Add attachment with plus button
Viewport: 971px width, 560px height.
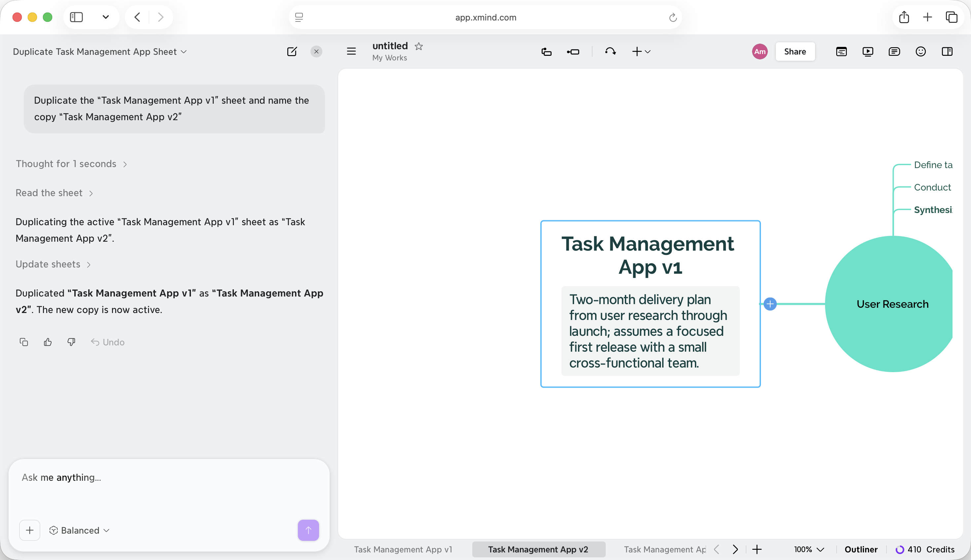click(30, 530)
